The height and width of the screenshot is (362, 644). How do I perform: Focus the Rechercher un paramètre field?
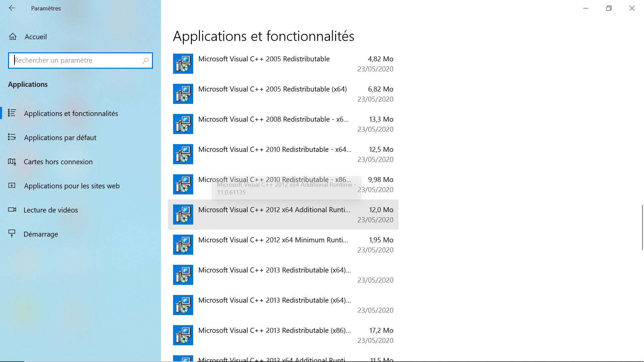[75, 60]
